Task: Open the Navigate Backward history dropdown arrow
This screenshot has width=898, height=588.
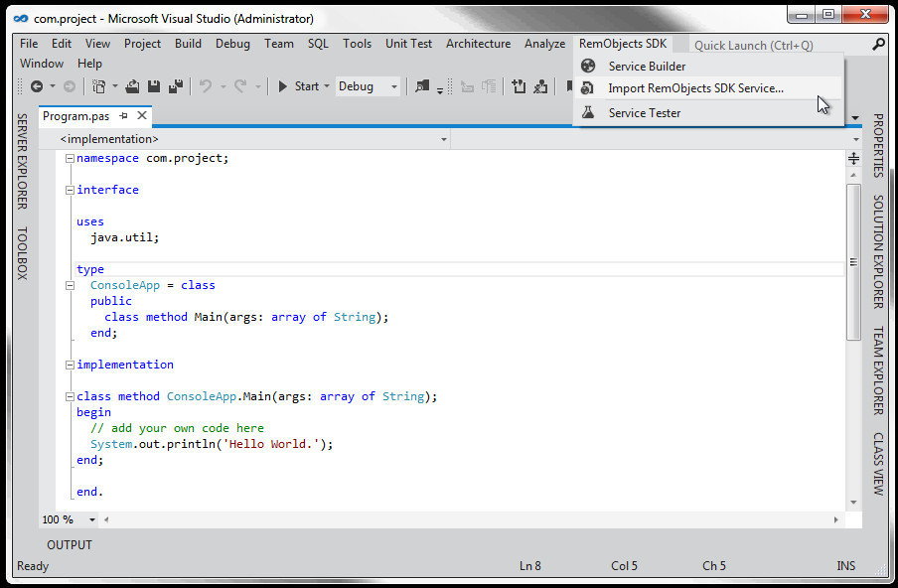Action: (53, 86)
